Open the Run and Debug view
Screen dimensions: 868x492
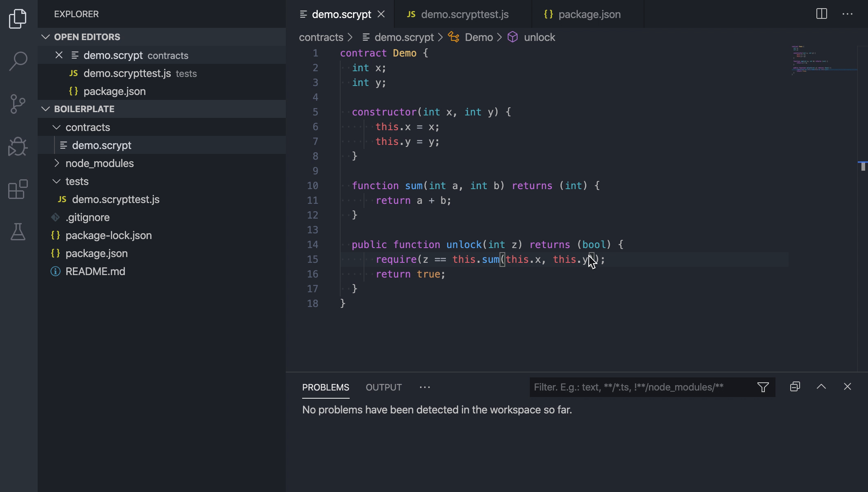pyautogui.click(x=18, y=147)
